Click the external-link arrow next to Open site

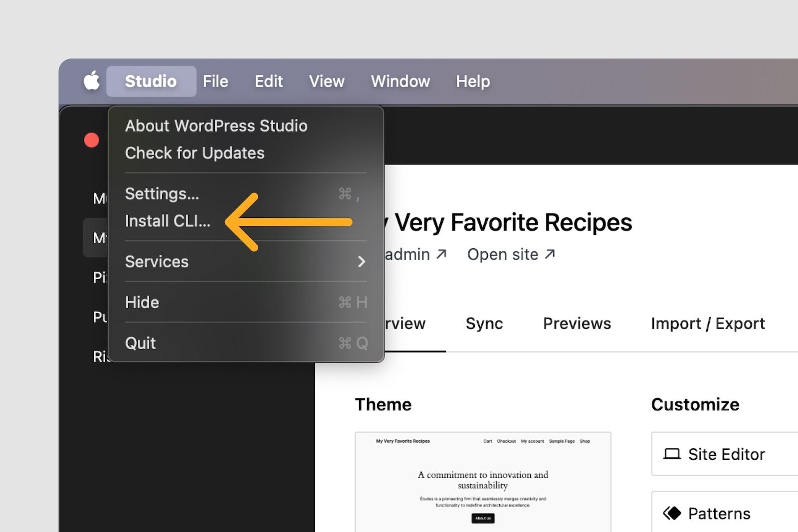pos(550,254)
